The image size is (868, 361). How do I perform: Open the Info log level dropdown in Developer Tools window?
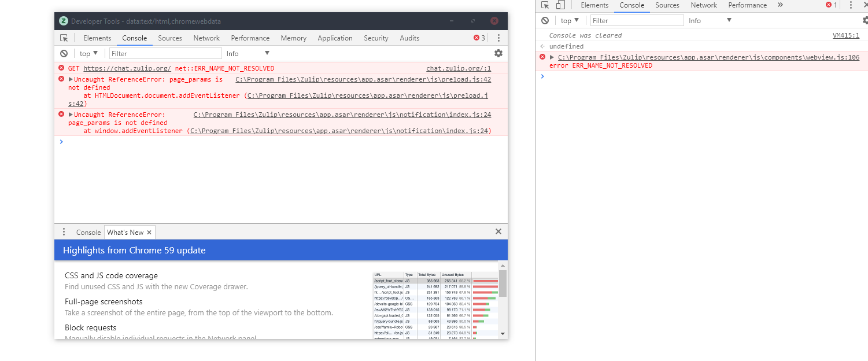point(248,53)
